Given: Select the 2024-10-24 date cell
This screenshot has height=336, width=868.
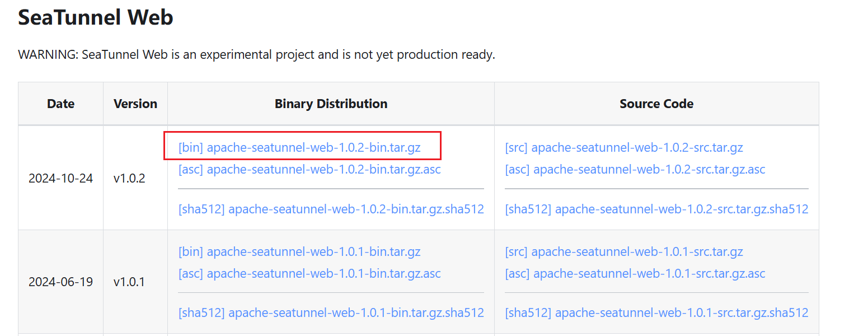Looking at the screenshot, I should 61,178.
